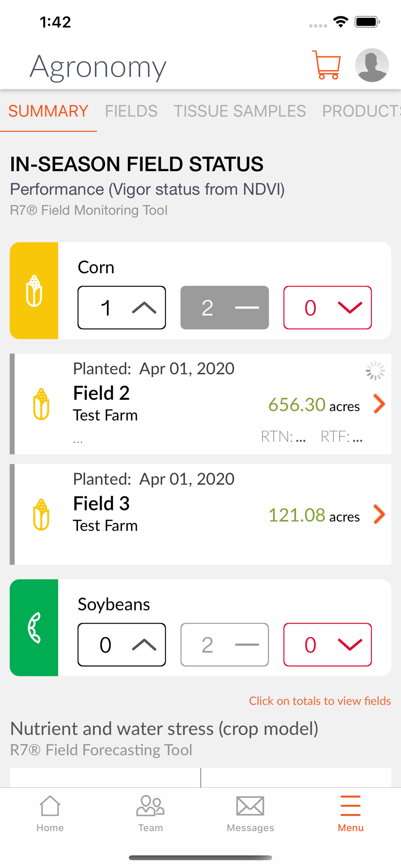Screen dimensions: 401x868
Task: Toggle Corn steady fields count of 2
Action: point(224,308)
